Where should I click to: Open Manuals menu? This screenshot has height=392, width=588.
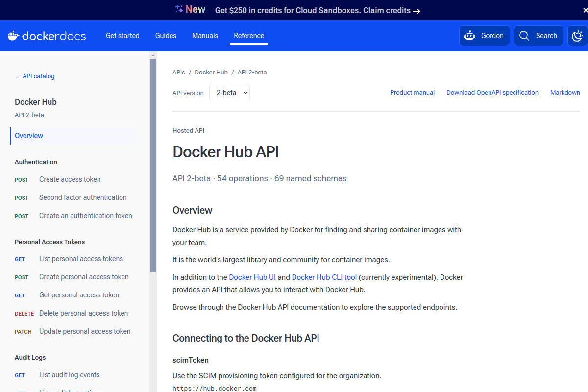205,36
